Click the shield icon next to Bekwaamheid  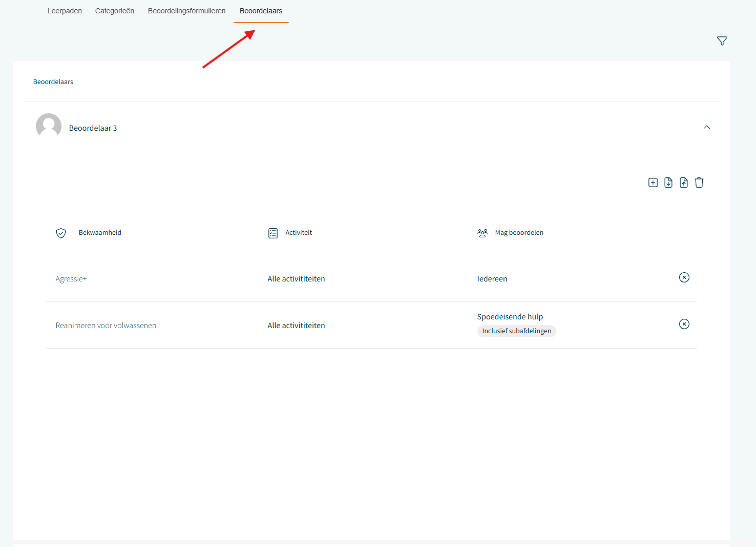[61, 233]
